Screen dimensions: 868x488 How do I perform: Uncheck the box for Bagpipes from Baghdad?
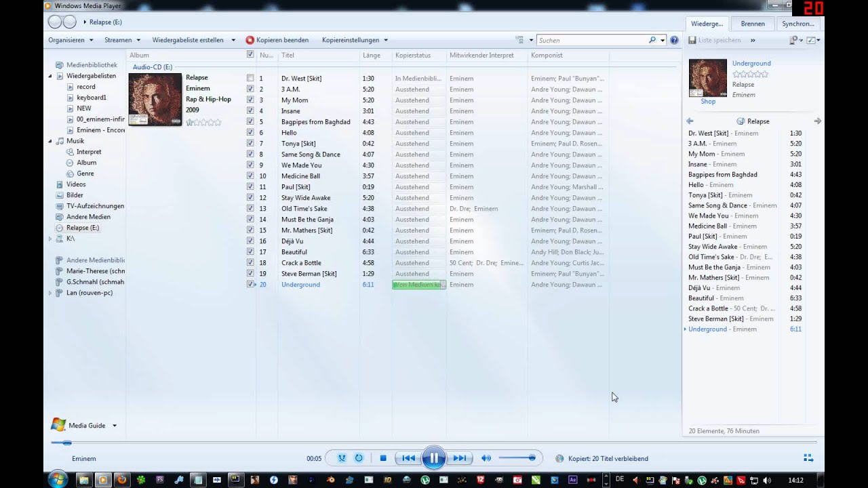click(250, 121)
